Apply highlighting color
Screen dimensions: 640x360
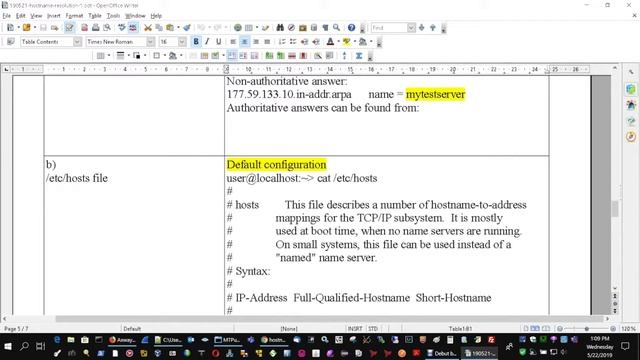click(347, 42)
